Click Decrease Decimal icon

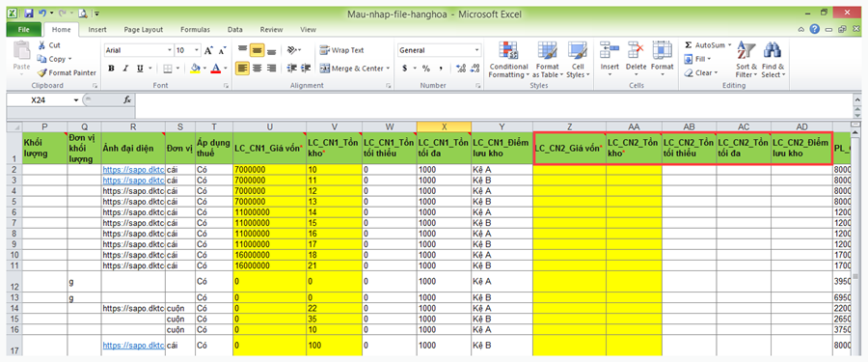475,69
